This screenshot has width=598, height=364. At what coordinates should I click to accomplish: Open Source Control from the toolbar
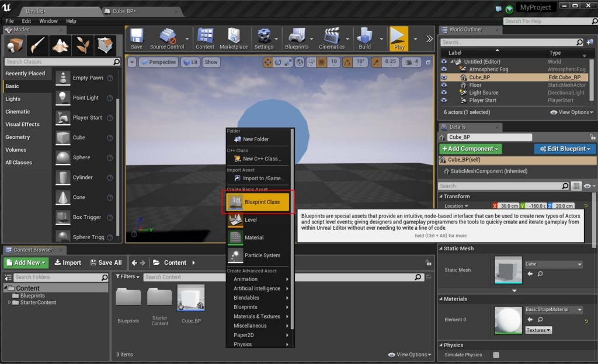click(x=167, y=38)
